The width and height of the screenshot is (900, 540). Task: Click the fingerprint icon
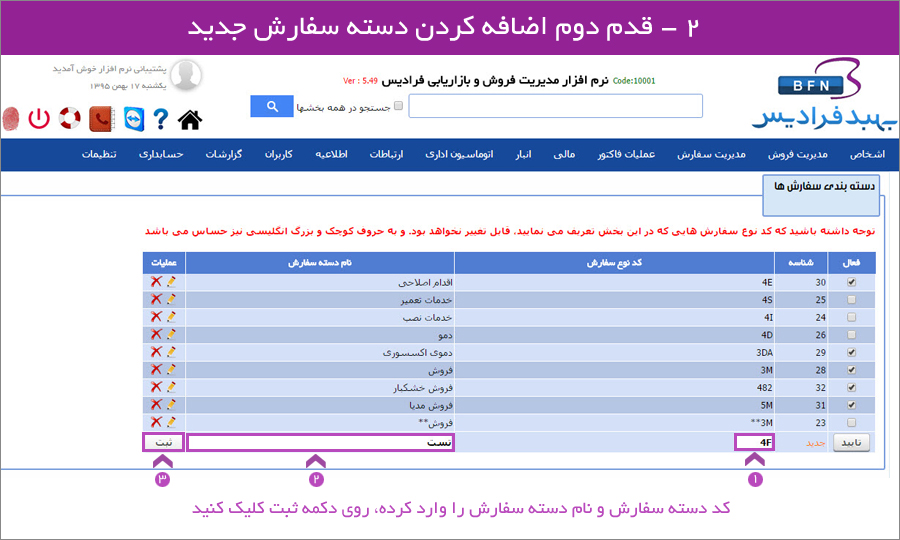pos(11,119)
